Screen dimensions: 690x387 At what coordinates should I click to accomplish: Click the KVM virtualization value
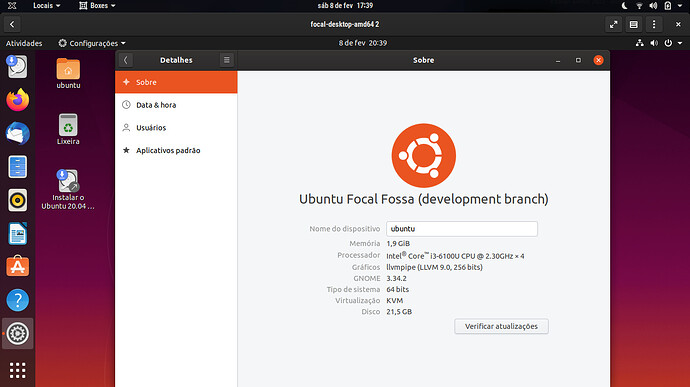click(x=395, y=301)
